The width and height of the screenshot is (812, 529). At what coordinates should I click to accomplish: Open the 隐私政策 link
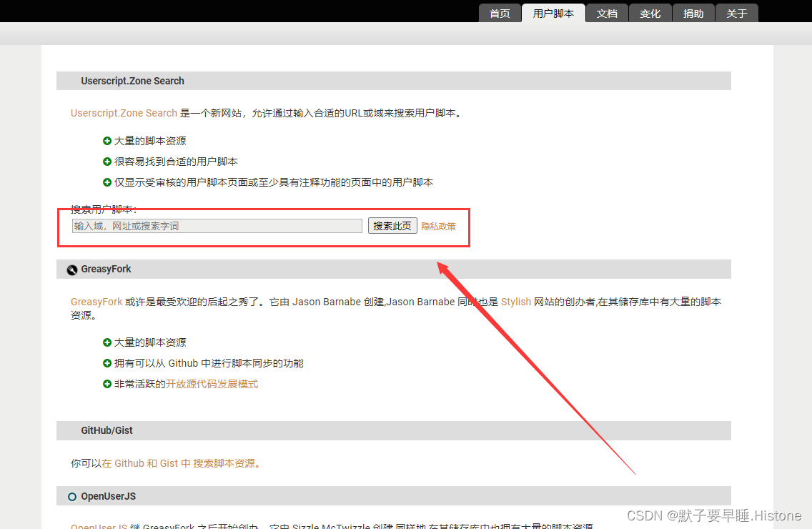439,227
